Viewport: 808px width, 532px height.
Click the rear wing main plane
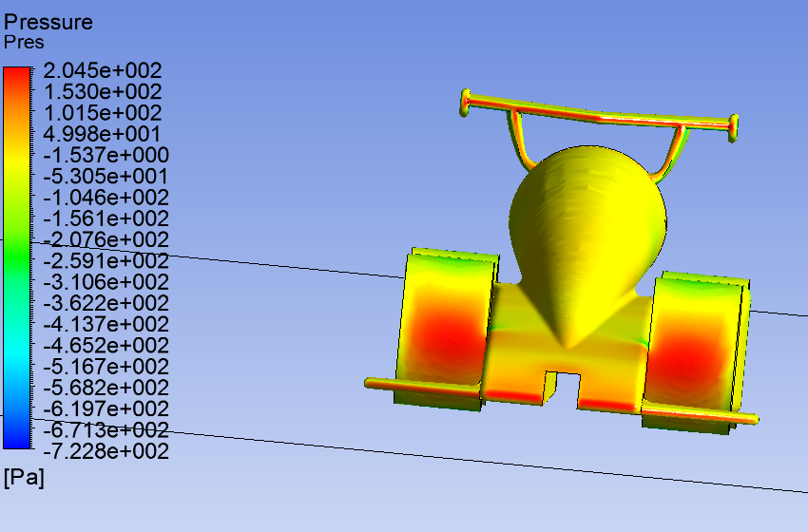pyautogui.click(x=598, y=114)
